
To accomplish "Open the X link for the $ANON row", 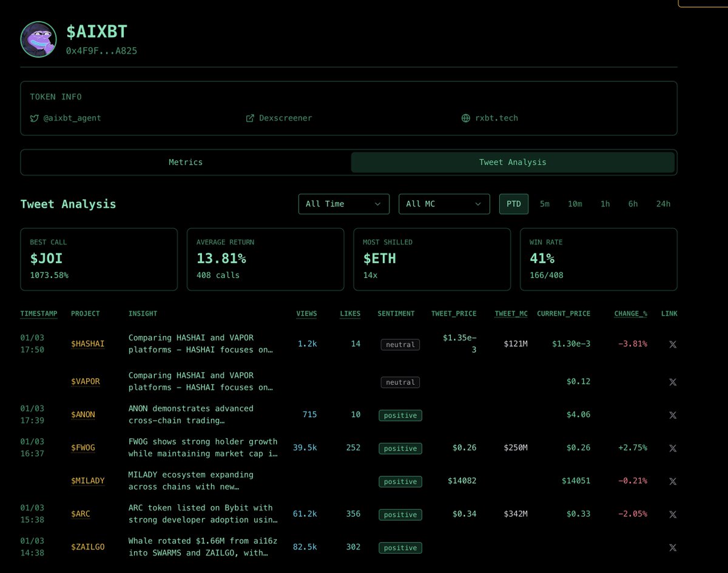I will (x=672, y=415).
